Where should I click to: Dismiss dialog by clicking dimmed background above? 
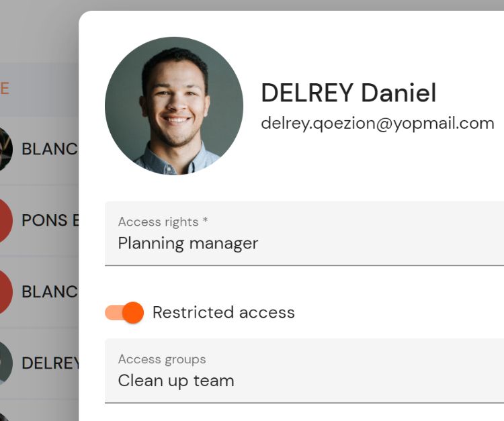[252, 5]
